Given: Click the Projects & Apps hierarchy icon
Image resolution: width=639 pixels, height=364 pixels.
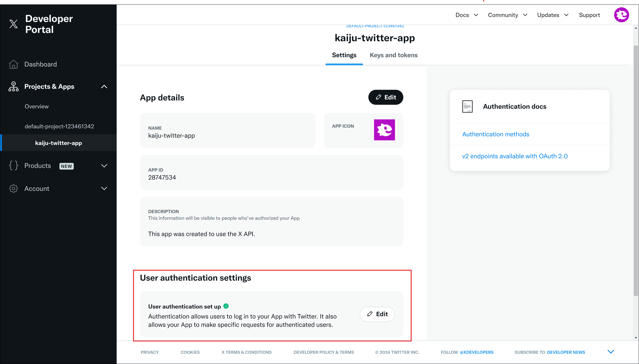Looking at the screenshot, I should (13, 87).
